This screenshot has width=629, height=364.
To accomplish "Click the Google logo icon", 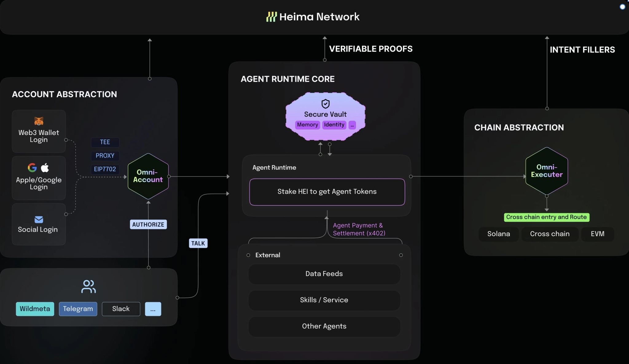I will (x=32, y=168).
